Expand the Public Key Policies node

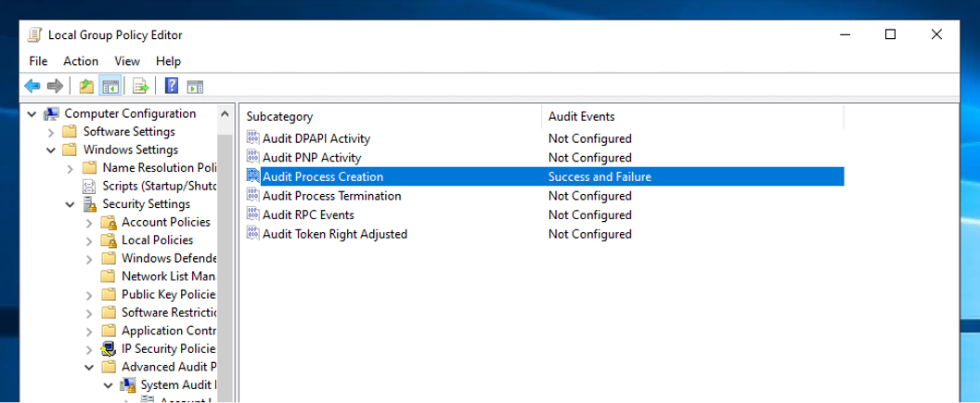coord(89,294)
